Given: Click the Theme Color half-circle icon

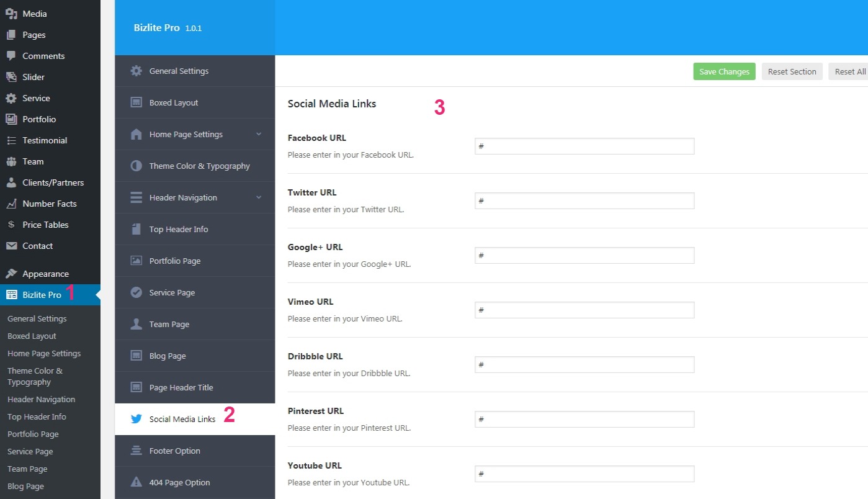Looking at the screenshot, I should 136,166.
